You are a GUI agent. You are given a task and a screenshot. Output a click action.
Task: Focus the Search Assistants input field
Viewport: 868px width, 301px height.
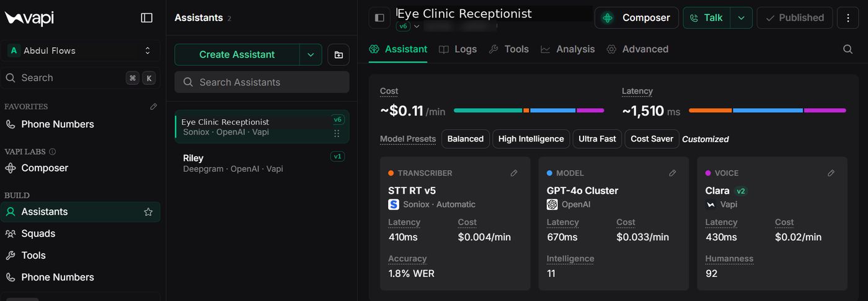(262, 82)
